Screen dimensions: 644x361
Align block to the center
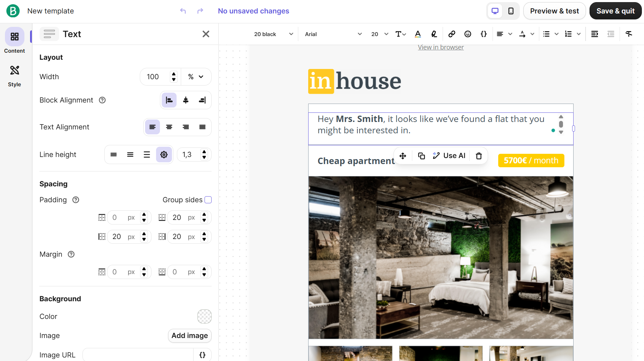186,100
